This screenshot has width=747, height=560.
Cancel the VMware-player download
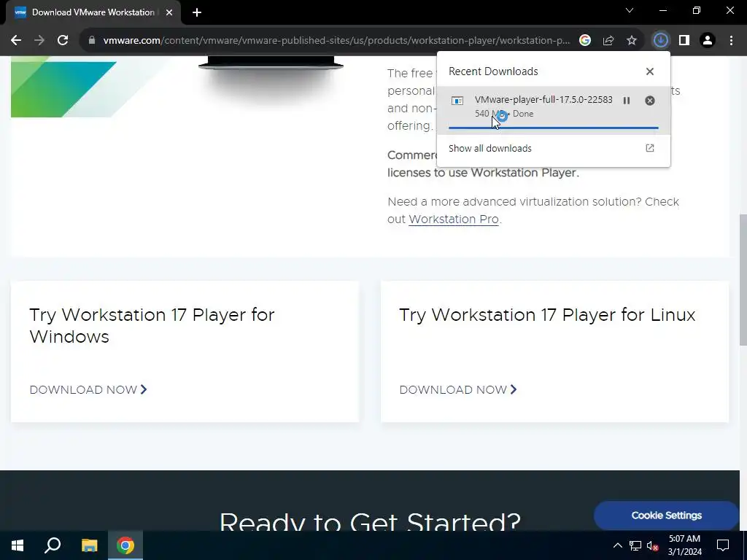(650, 101)
